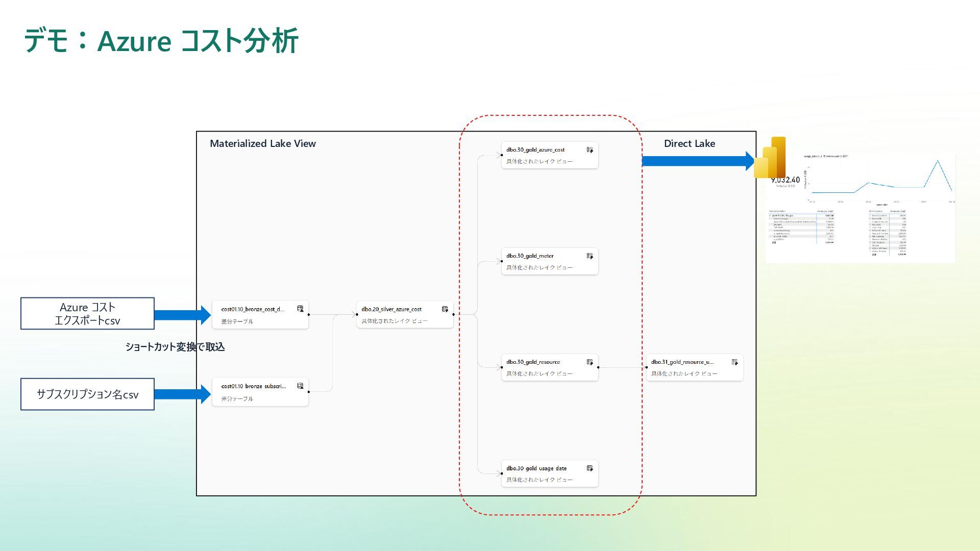Click 具体化されたレイク ビュー under silver_azure_cost

pyautogui.click(x=395, y=321)
